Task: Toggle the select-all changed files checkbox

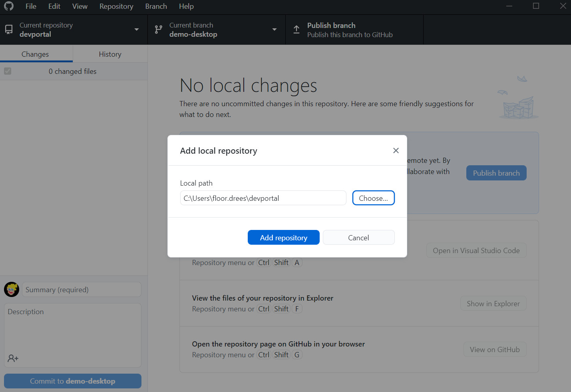Action: pos(8,71)
